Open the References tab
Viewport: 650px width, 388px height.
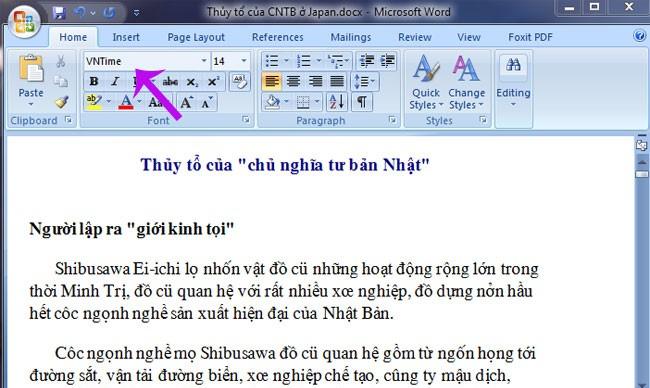coord(277,37)
